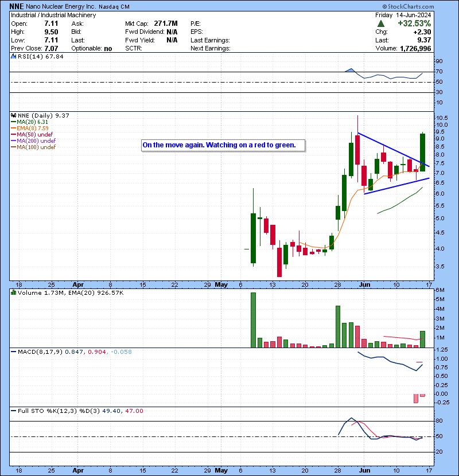Click the Low: label
This screenshot has height=476, width=459.
(18, 40)
